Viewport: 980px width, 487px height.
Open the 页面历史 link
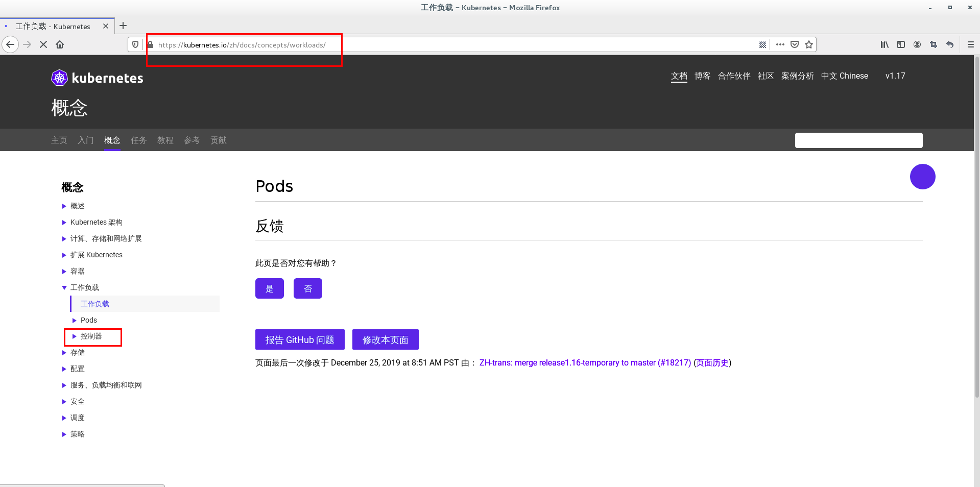point(712,362)
